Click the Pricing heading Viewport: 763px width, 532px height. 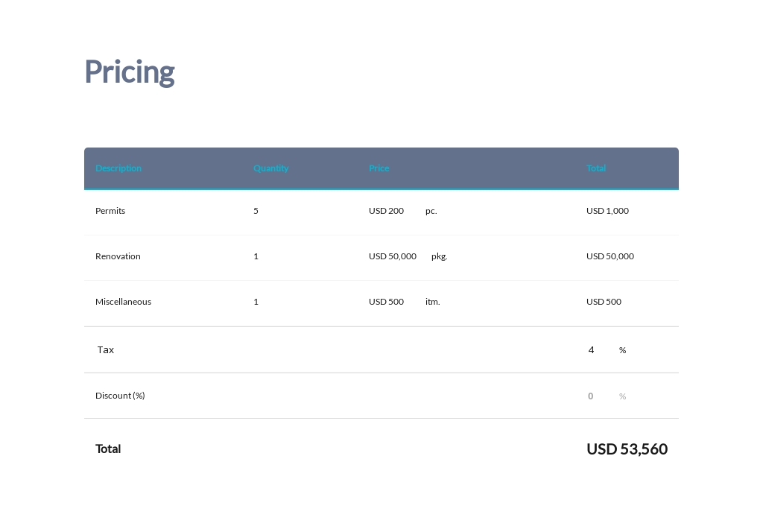[x=129, y=72]
